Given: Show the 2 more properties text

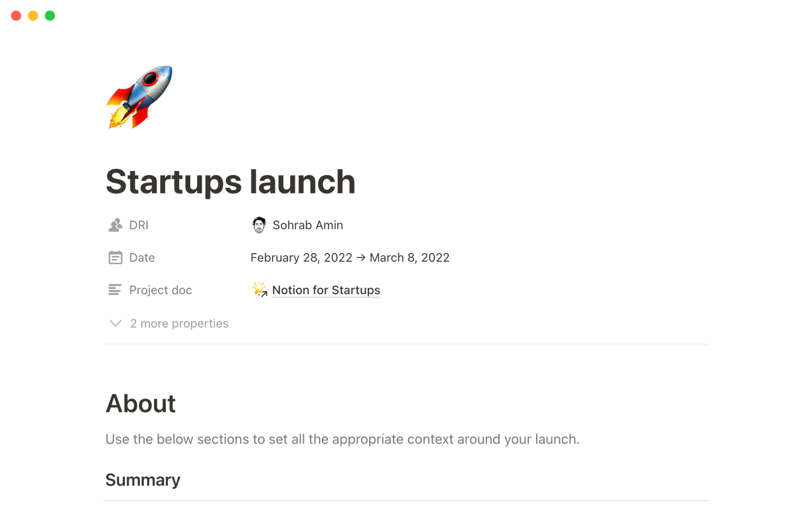Looking at the screenshot, I should click(179, 323).
